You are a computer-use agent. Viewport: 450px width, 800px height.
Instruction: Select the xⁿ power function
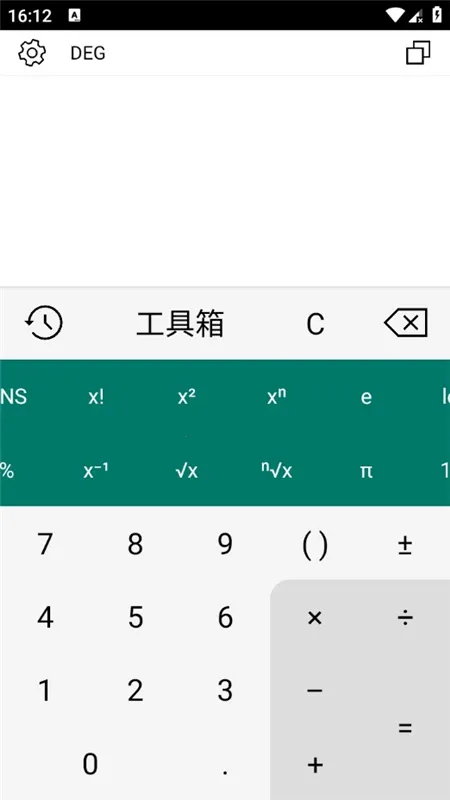pos(276,397)
